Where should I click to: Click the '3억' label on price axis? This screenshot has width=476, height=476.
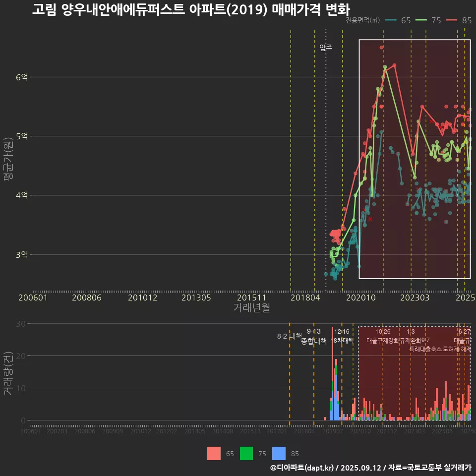(22, 254)
